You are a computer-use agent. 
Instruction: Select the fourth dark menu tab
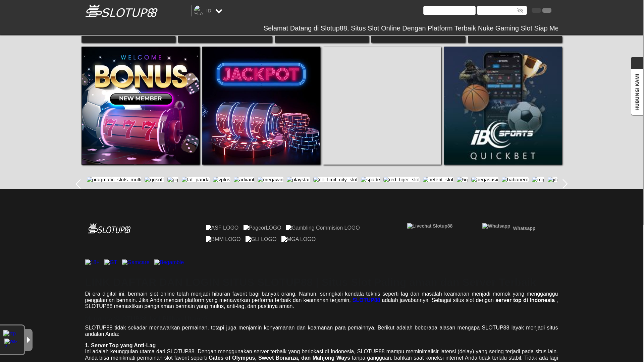click(x=418, y=39)
